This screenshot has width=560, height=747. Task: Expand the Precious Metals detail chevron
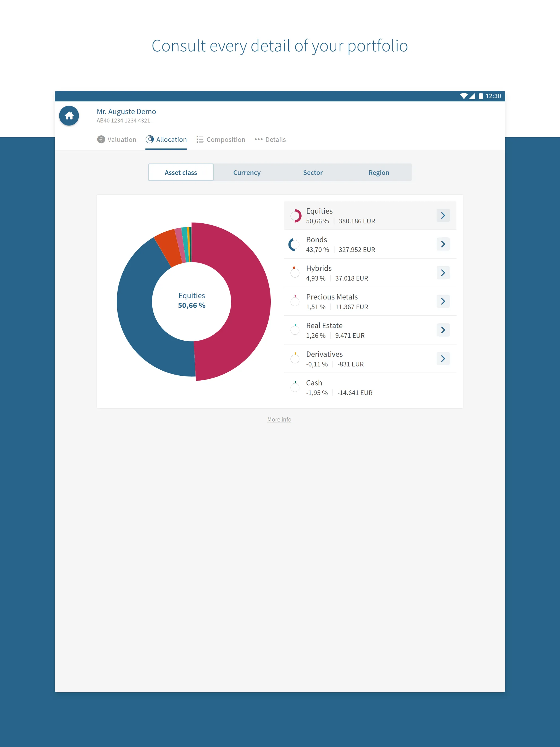point(444,301)
